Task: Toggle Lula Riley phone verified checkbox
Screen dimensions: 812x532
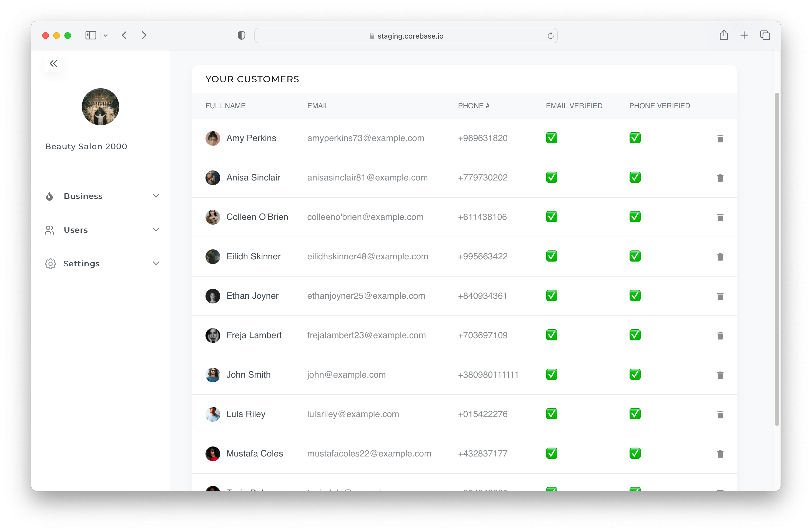Action: tap(635, 414)
